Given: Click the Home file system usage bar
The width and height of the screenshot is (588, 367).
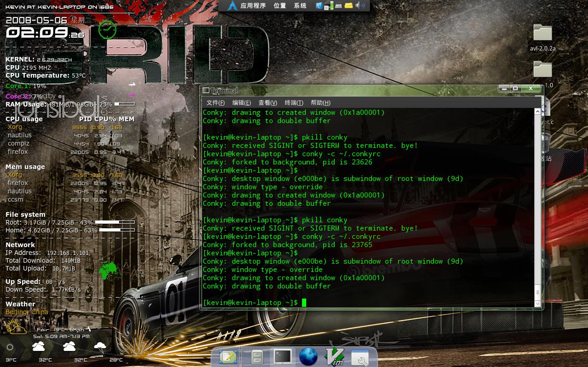Looking at the screenshot, I should tap(117, 230).
